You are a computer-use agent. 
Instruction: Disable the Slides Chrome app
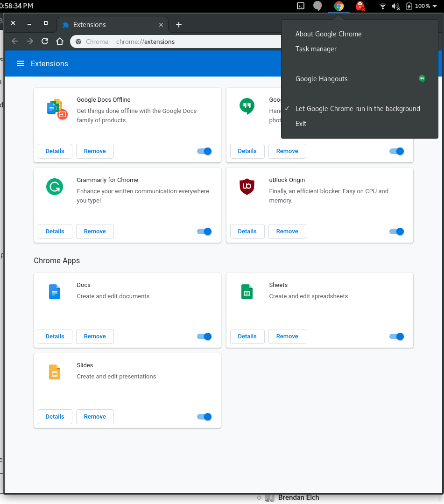pos(204,417)
